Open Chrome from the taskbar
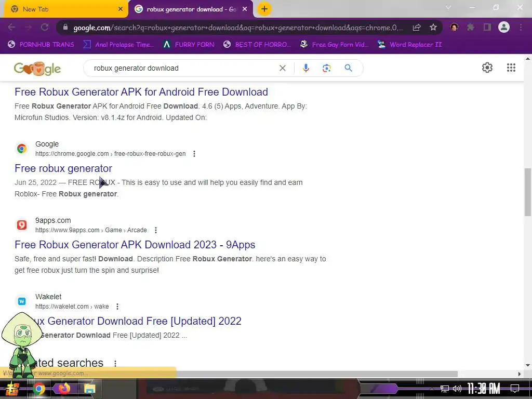 coord(39,389)
